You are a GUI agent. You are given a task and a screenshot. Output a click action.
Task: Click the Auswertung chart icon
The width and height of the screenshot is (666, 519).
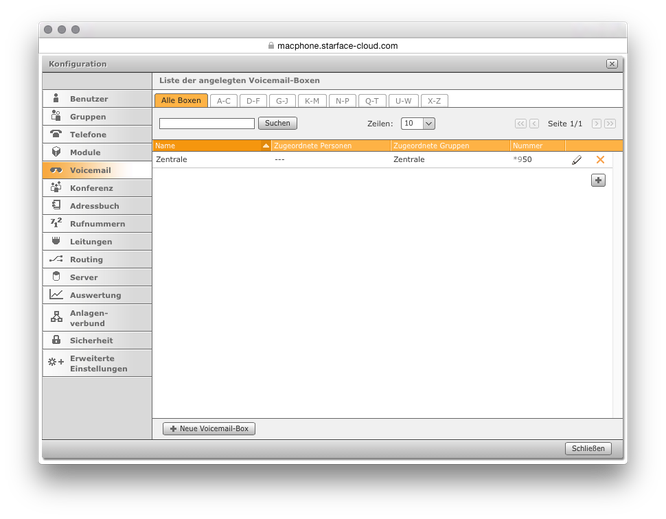pyautogui.click(x=56, y=294)
